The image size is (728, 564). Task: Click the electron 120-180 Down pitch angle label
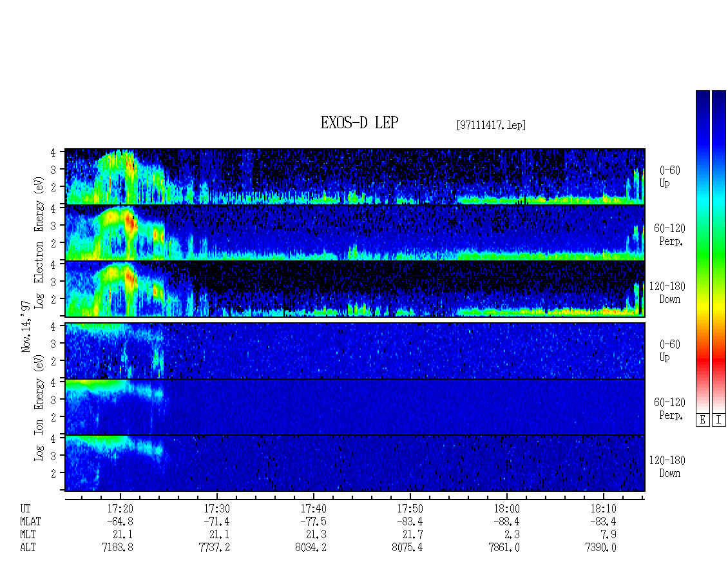pos(667,293)
